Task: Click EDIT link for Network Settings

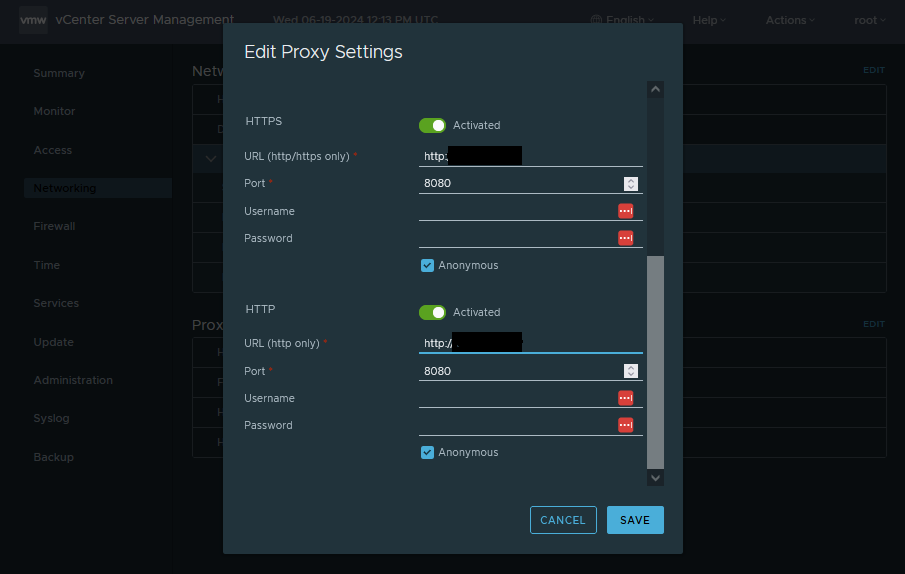Action: [874, 70]
